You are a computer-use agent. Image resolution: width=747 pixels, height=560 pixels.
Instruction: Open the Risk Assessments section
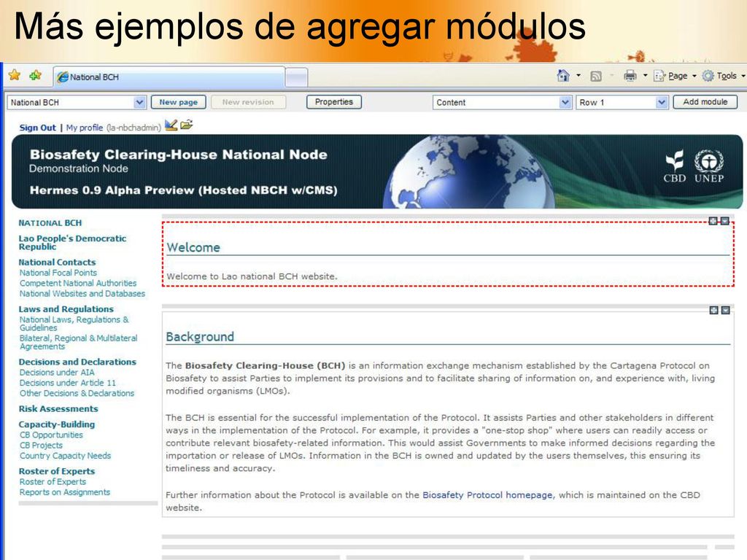58,408
